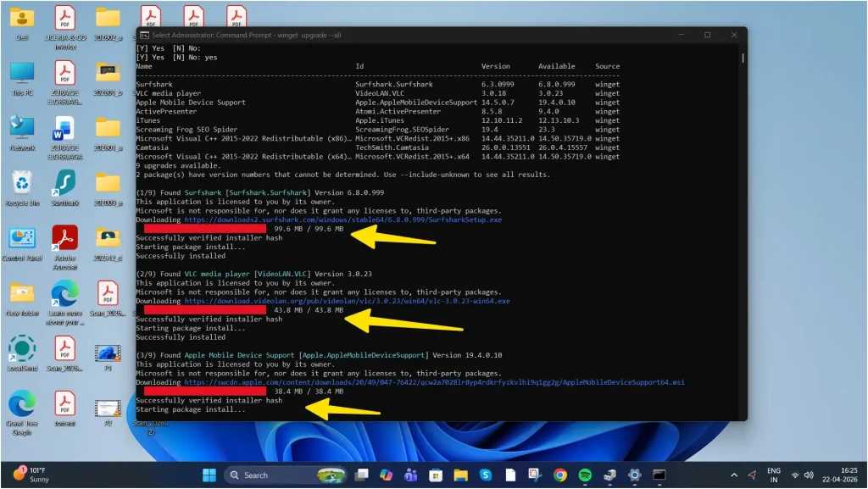The image size is (868, 489).
Task: Open Snipping Tool from taskbar
Action: tap(535, 475)
